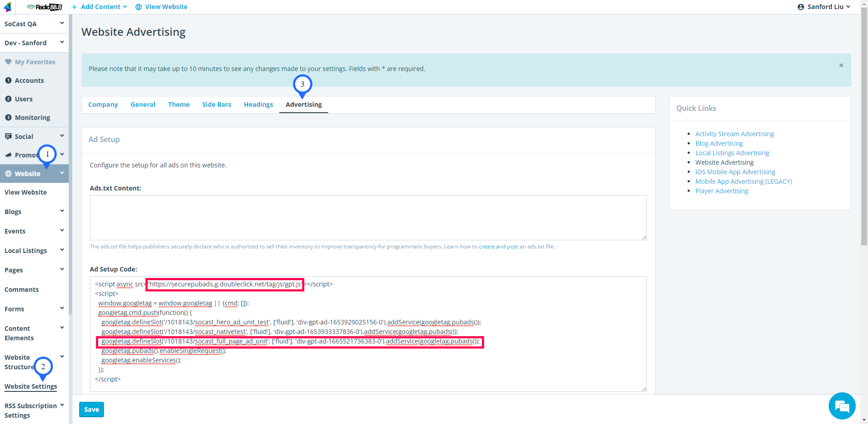868x424 pixels.
Task: Click the SoCast logo icon
Action: click(8, 7)
